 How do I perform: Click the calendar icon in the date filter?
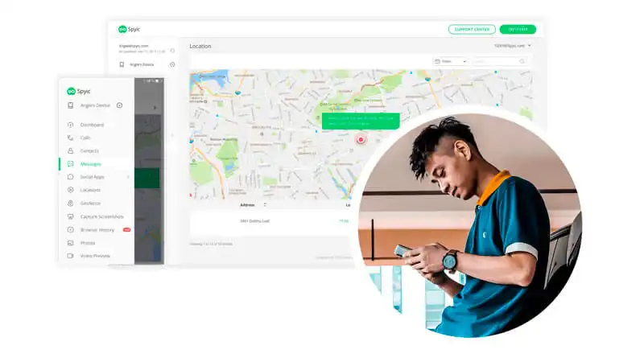[x=437, y=62]
